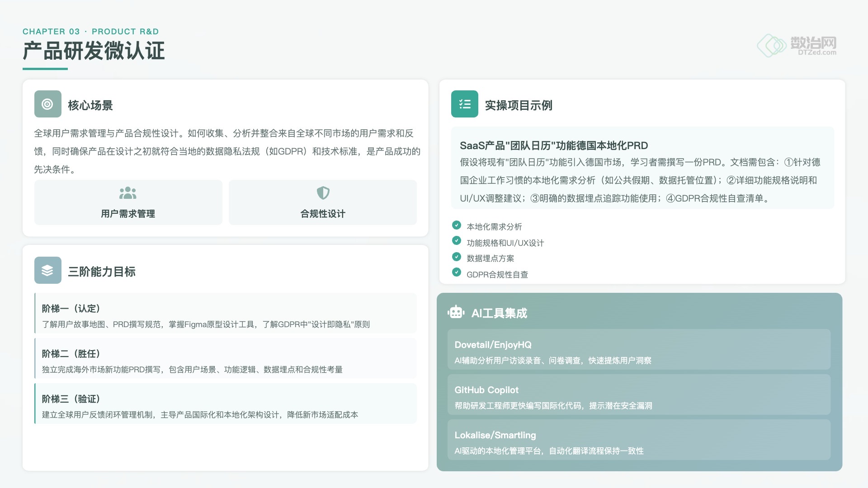Click the GitHub Copilot tool card

coord(639,394)
